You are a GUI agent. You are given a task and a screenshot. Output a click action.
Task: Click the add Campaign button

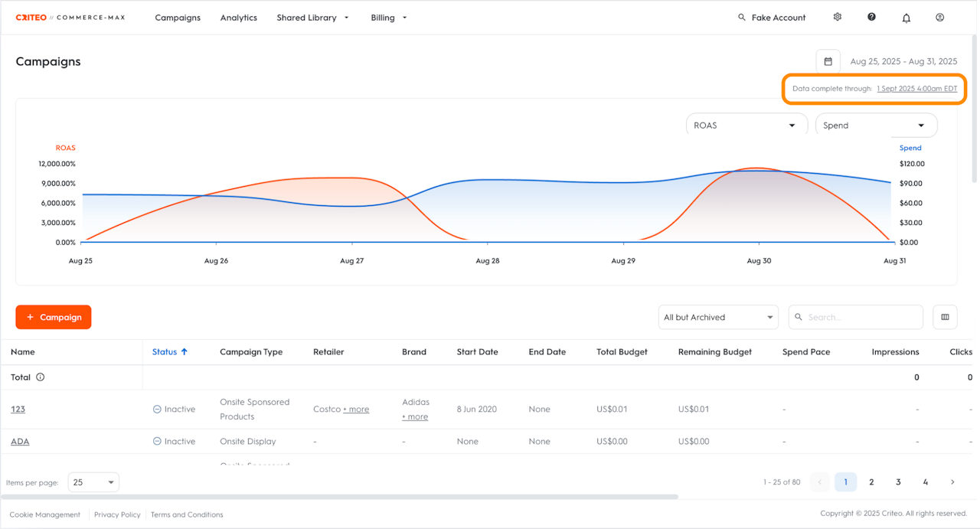[x=54, y=317]
